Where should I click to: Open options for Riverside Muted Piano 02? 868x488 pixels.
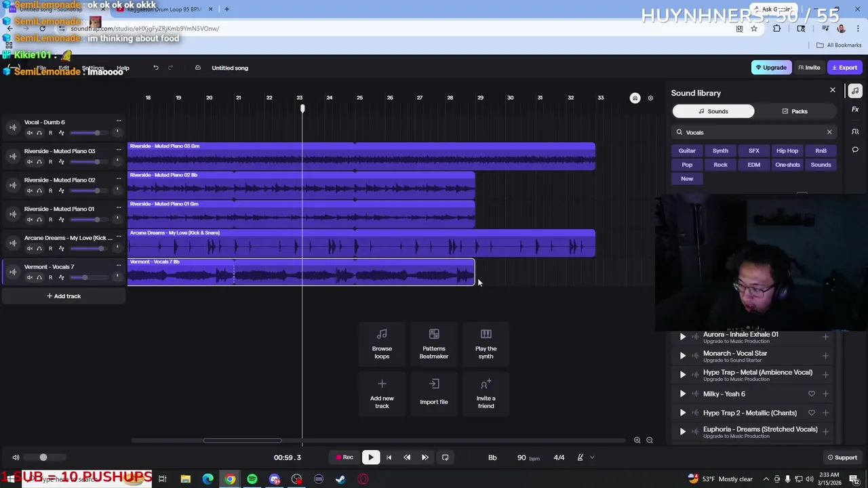click(119, 180)
